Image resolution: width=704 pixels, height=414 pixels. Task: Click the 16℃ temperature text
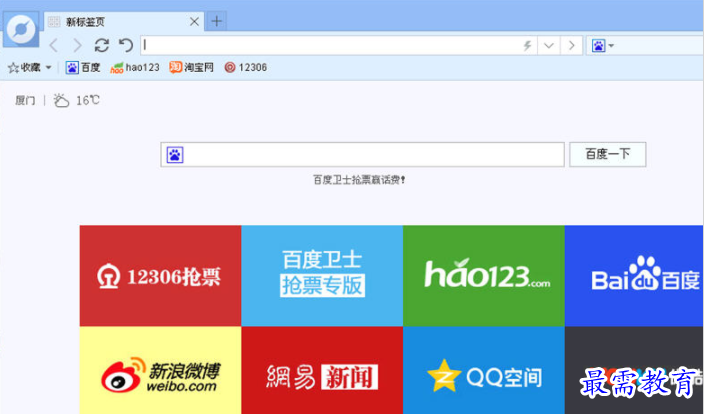point(88,100)
